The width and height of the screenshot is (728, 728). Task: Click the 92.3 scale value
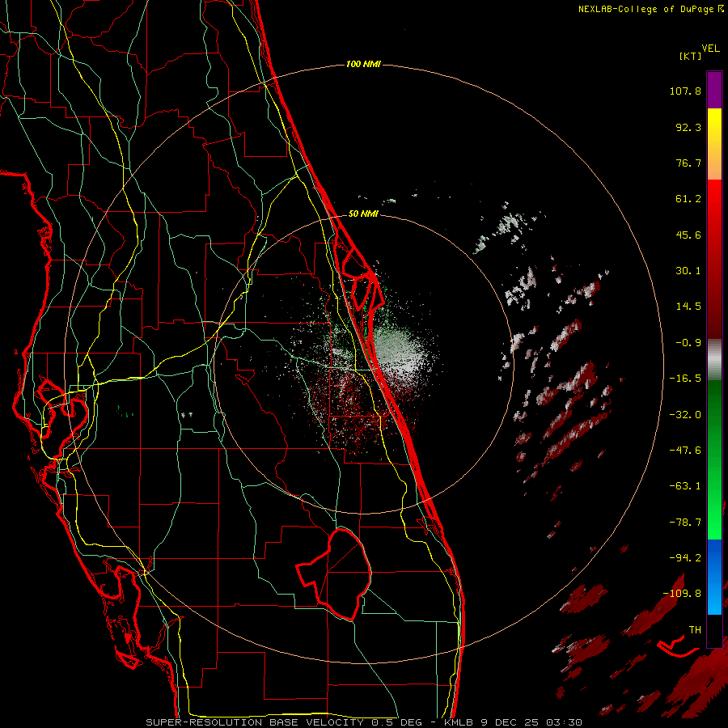pyautogui.click(x=688, y=127)
